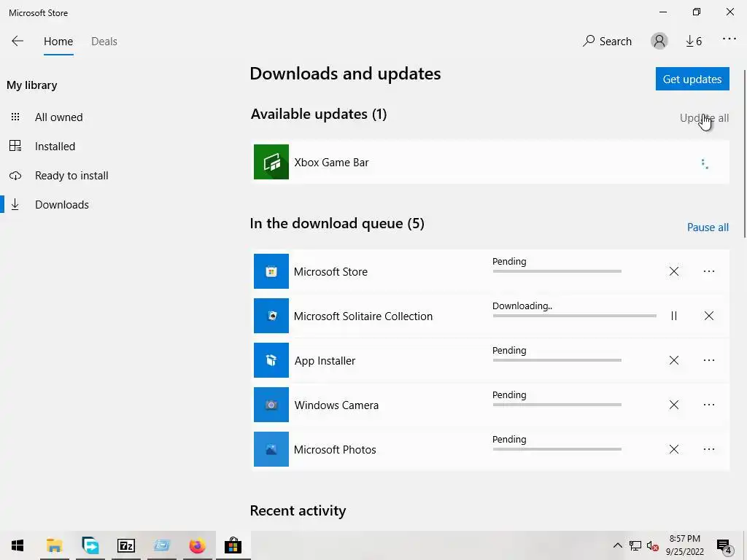The image size is (747, 560).
Task: Click the Xbox Game Bar app icon
Action: point(271,162)
